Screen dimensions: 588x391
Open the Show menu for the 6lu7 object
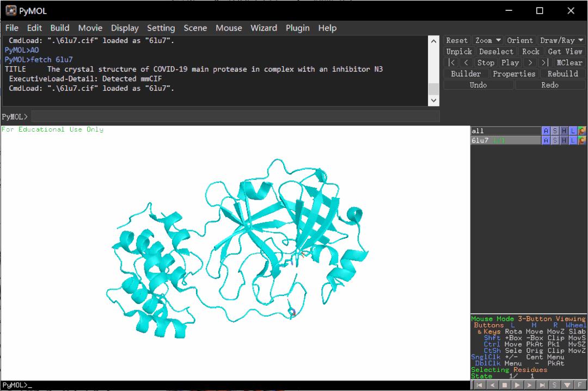(x=554, y=140)
